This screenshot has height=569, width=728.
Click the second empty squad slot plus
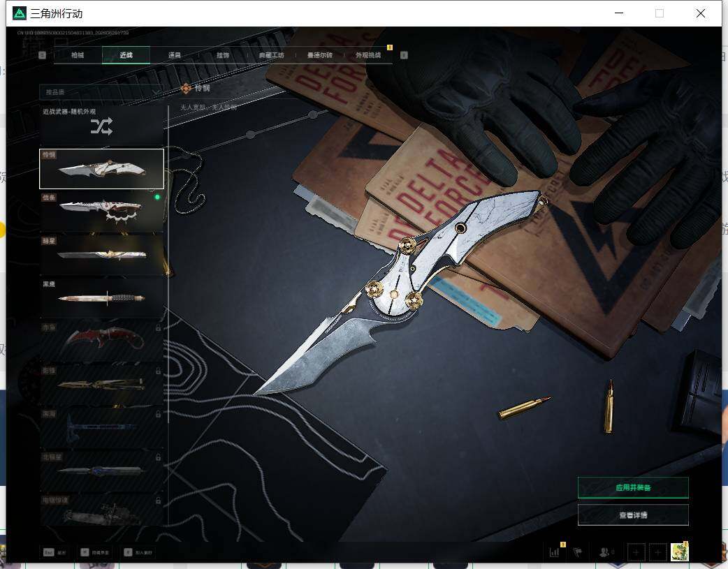pos(657,552)
